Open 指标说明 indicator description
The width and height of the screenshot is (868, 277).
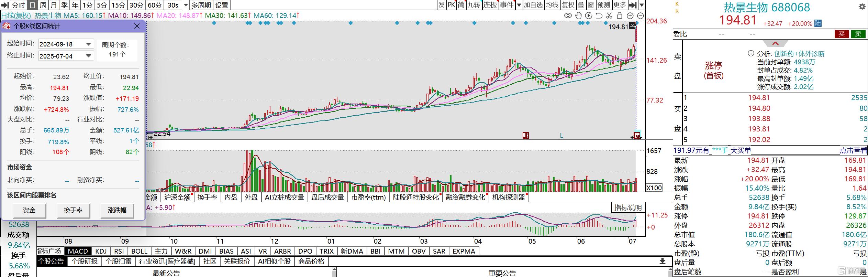(628, 207)
